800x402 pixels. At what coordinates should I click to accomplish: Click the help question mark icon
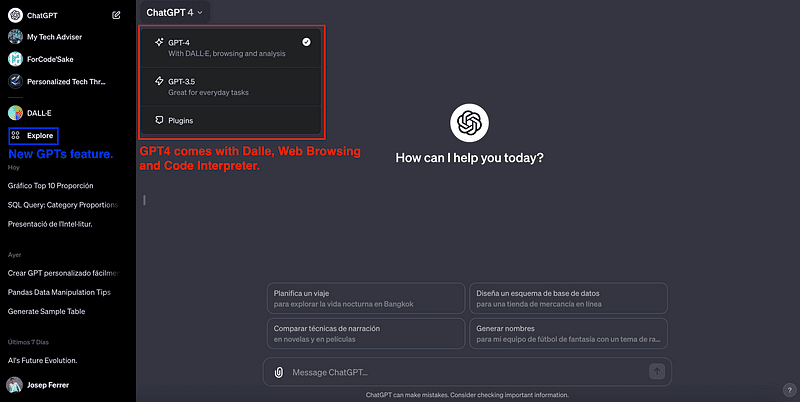pyautogui.click(x=790, y=390)
